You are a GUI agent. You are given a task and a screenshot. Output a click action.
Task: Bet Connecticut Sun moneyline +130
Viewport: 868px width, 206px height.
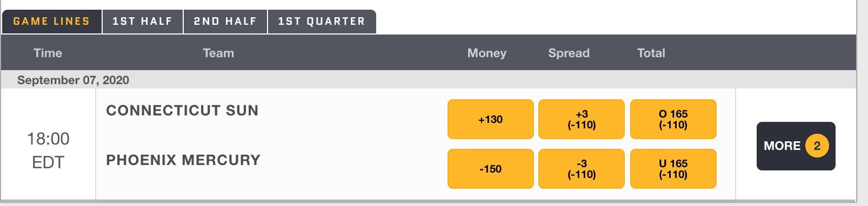pyautogui.click(x=490, y=119)
